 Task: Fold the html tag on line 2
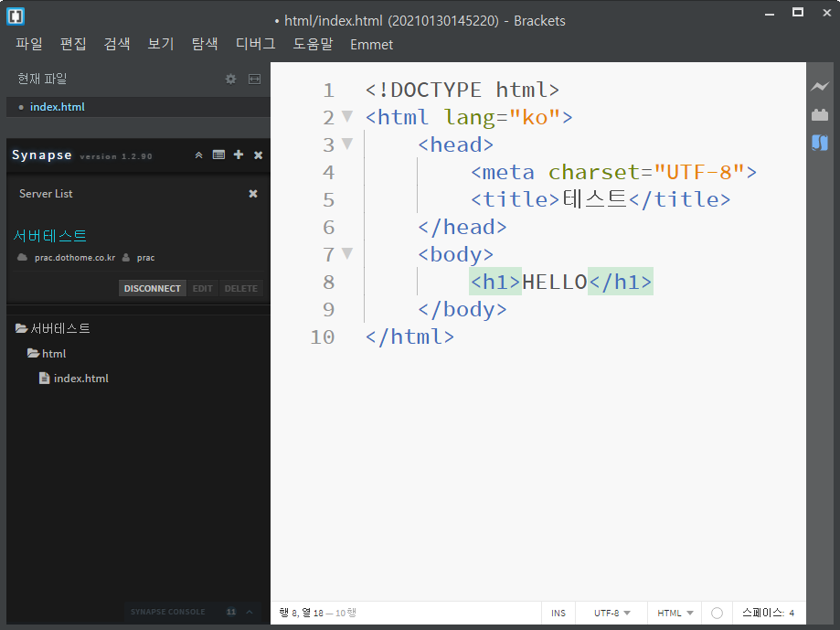pos(347,116)
